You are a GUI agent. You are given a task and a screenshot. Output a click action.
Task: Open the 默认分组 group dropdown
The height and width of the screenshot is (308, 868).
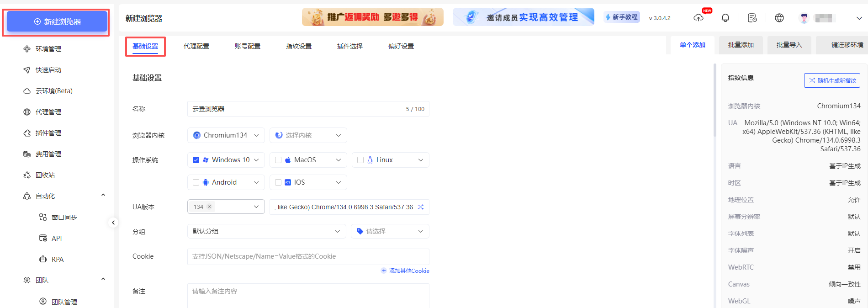[267, 232]
